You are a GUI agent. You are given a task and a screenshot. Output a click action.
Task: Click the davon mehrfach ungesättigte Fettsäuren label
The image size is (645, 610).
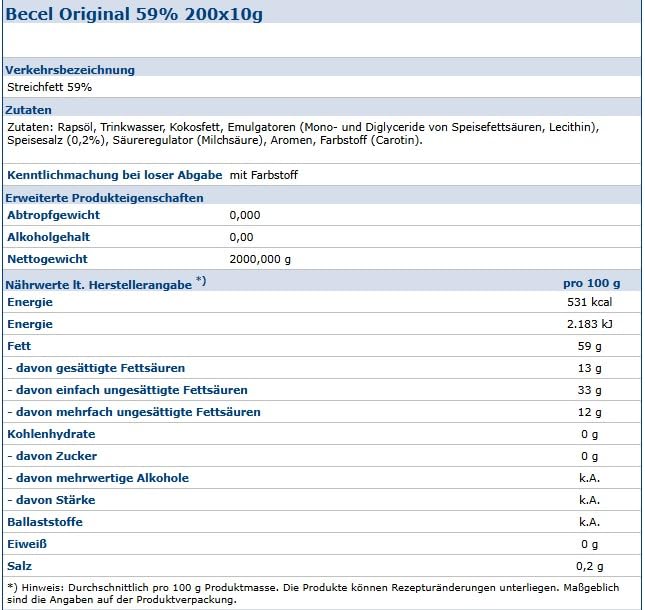click(134, 412)
